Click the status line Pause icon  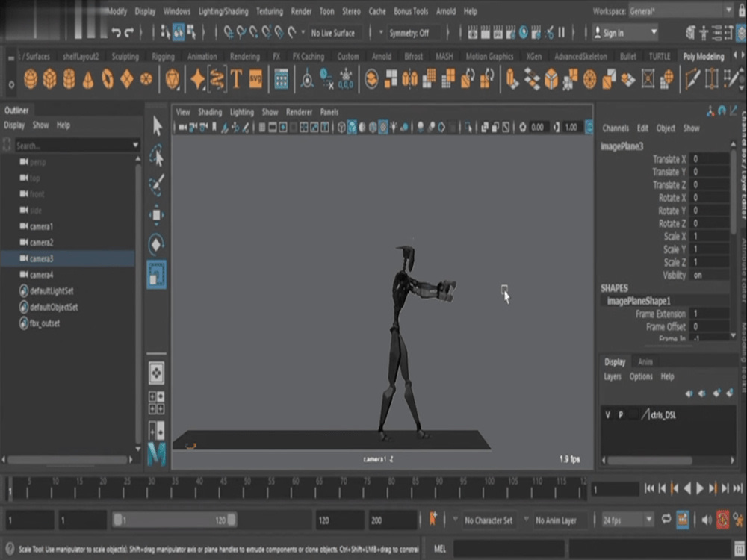tap(562, 32)
